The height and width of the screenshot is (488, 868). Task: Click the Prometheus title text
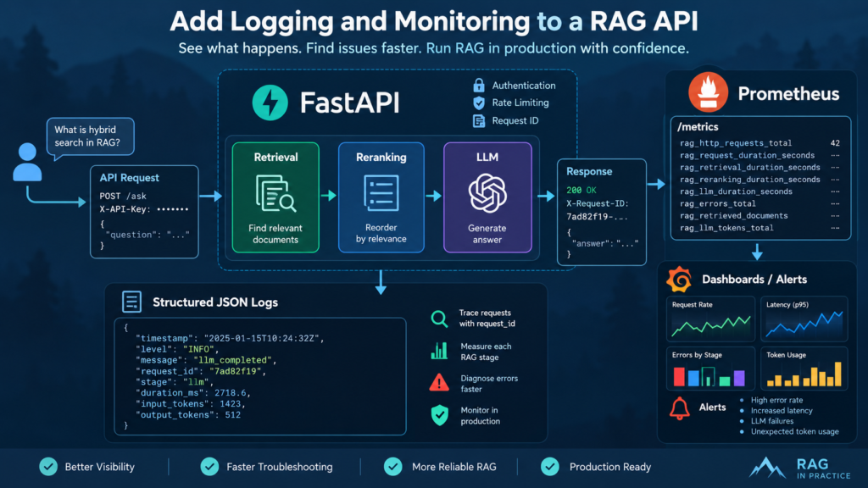[788, 93]
